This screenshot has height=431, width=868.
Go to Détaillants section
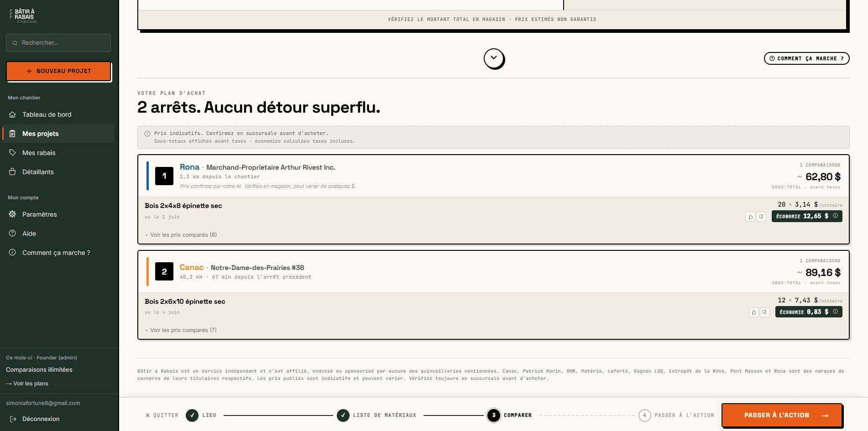(x=58, y=172)
